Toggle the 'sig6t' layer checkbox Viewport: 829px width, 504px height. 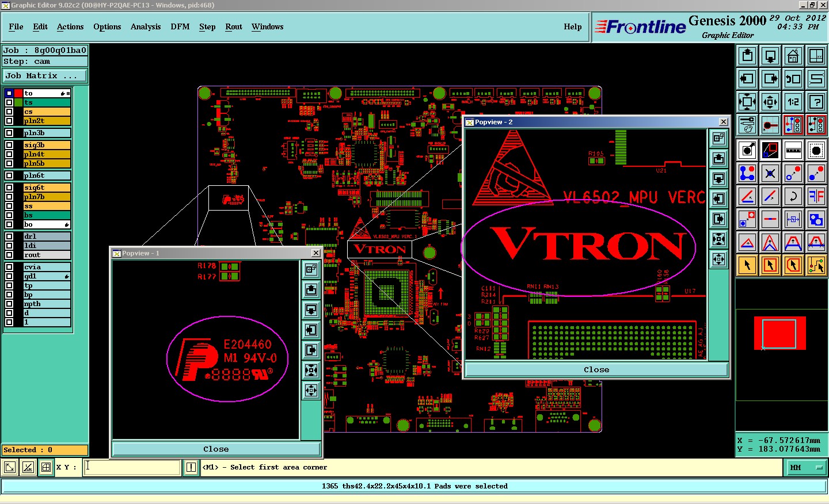[9, 188]
